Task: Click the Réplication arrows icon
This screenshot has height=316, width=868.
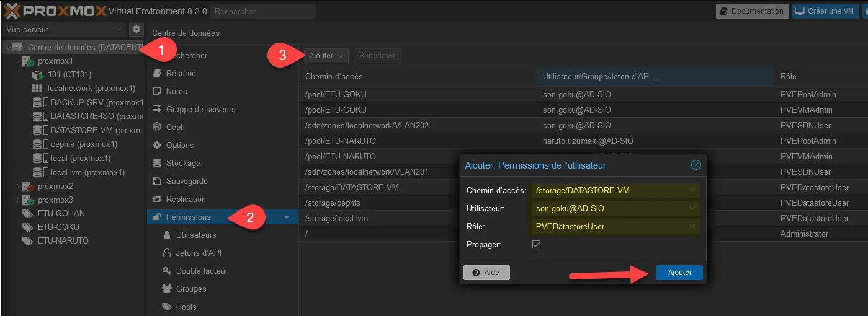Action: pyautogui.click(x=157, y=199)
